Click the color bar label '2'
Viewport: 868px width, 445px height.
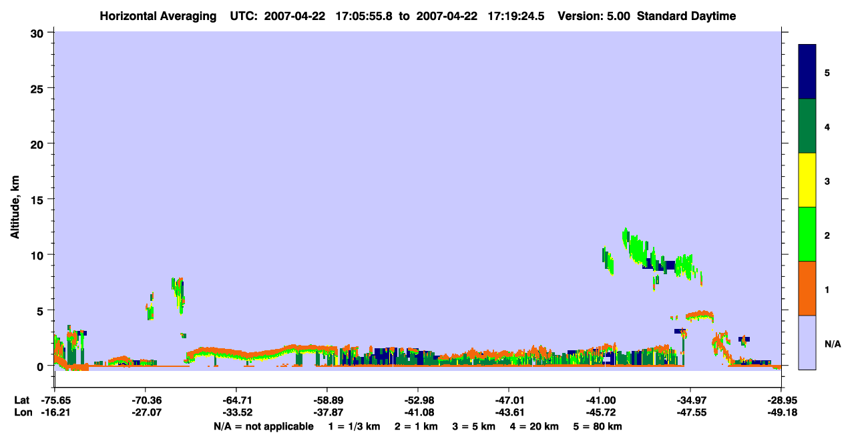point(827,234)
